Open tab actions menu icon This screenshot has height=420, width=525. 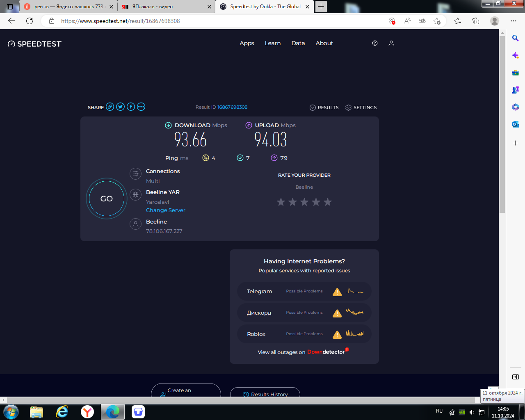(10, 7)
